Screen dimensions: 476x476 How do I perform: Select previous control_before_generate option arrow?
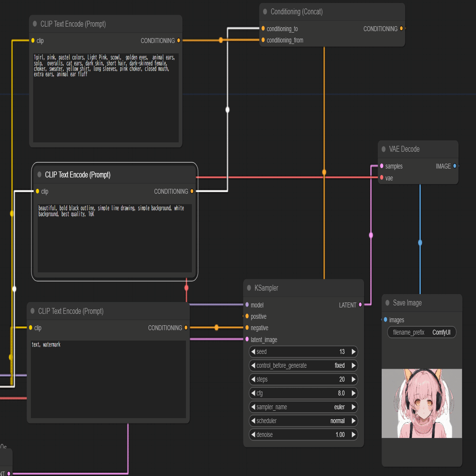coord(253,365)
